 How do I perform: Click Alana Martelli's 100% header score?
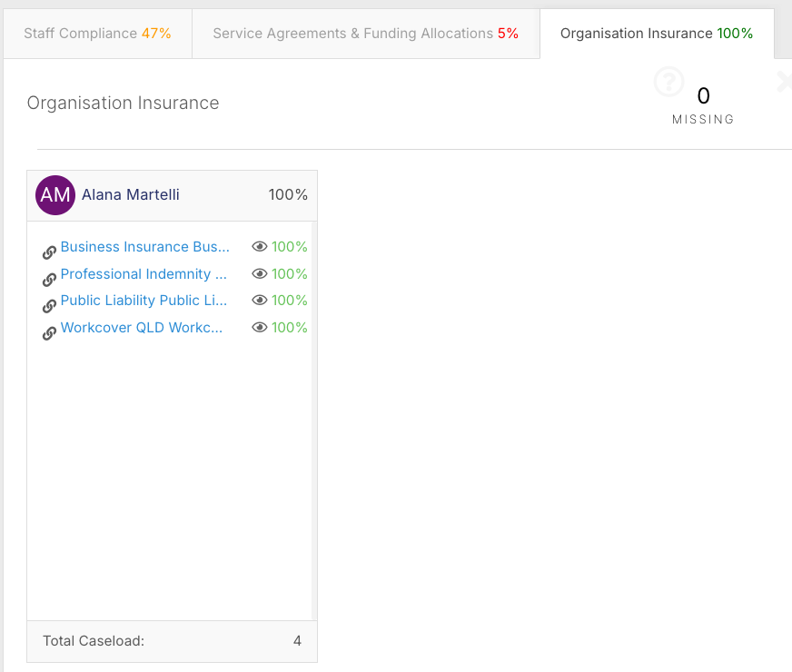coord(288,195)
